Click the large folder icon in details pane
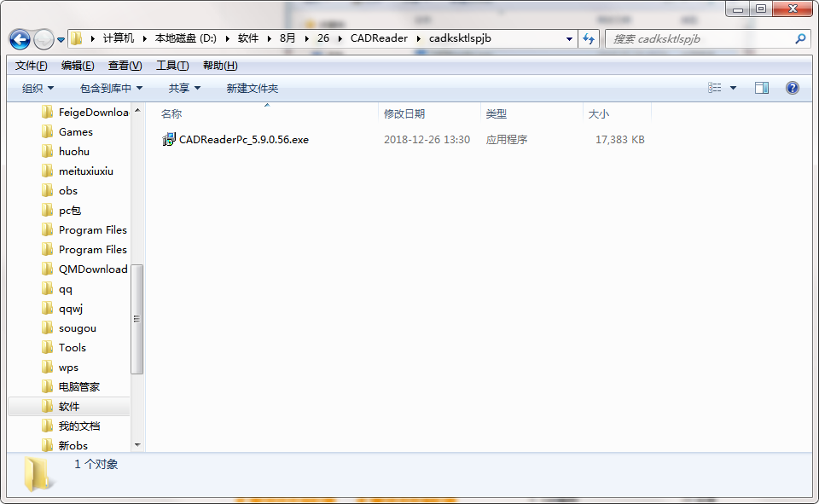The width and height of the screenshot is (819, 504). click(38, 474)
